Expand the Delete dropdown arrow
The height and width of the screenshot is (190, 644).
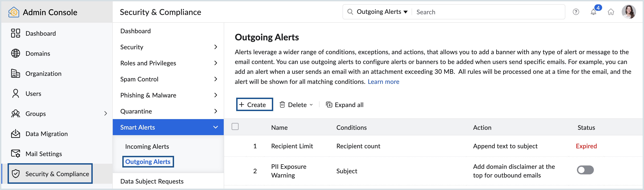pyautogui.click(x=311, y=105)
